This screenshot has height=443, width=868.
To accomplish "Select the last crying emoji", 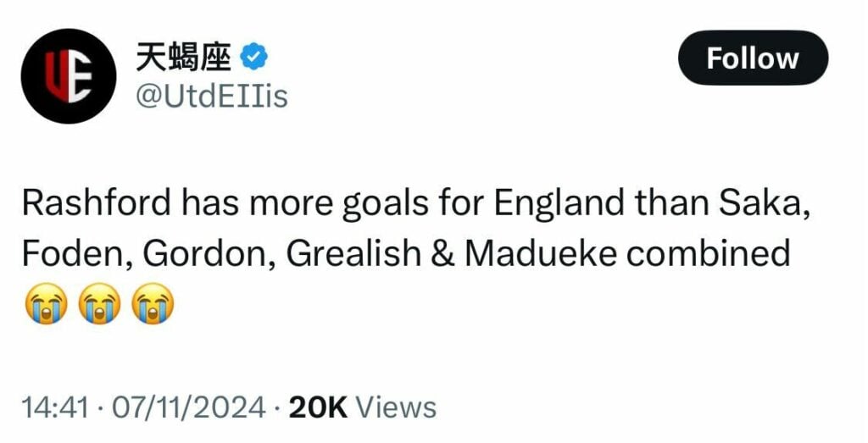I will (x=153, y=303).
